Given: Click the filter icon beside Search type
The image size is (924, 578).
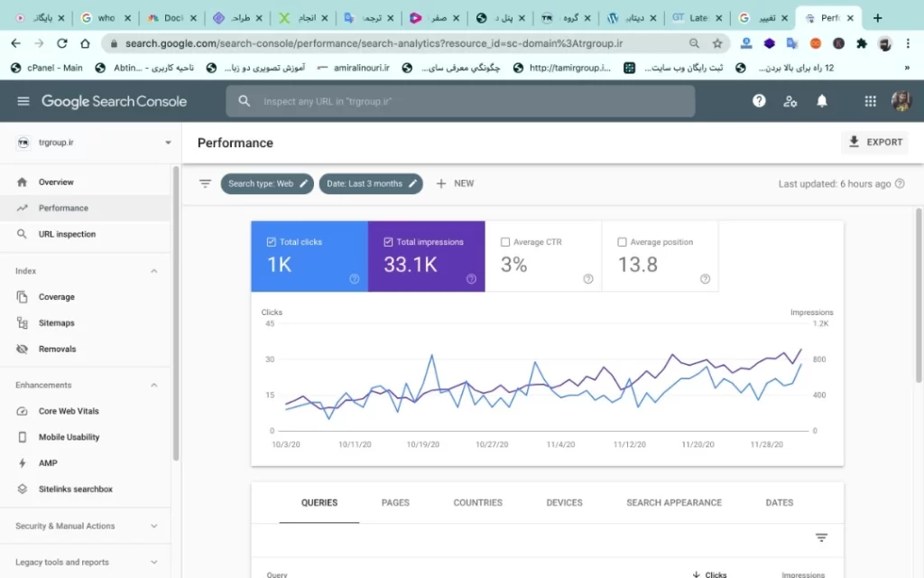Looking at the screenshot, I should click(205, 183).
